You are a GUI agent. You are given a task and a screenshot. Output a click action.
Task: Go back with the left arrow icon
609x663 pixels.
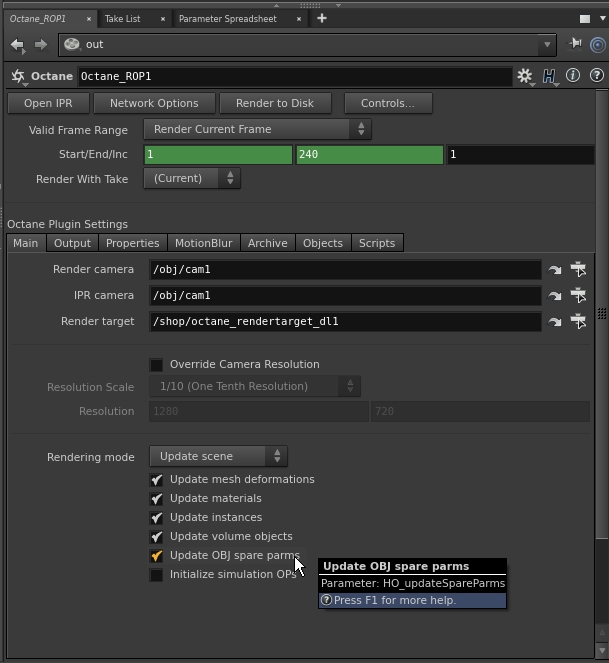pyautogui.click(x=18, y=45)
